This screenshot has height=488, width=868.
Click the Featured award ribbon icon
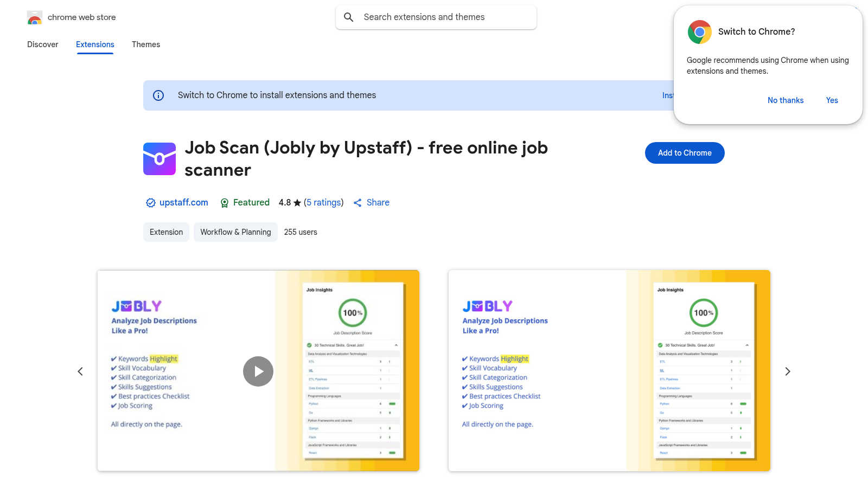coord(225,203)
